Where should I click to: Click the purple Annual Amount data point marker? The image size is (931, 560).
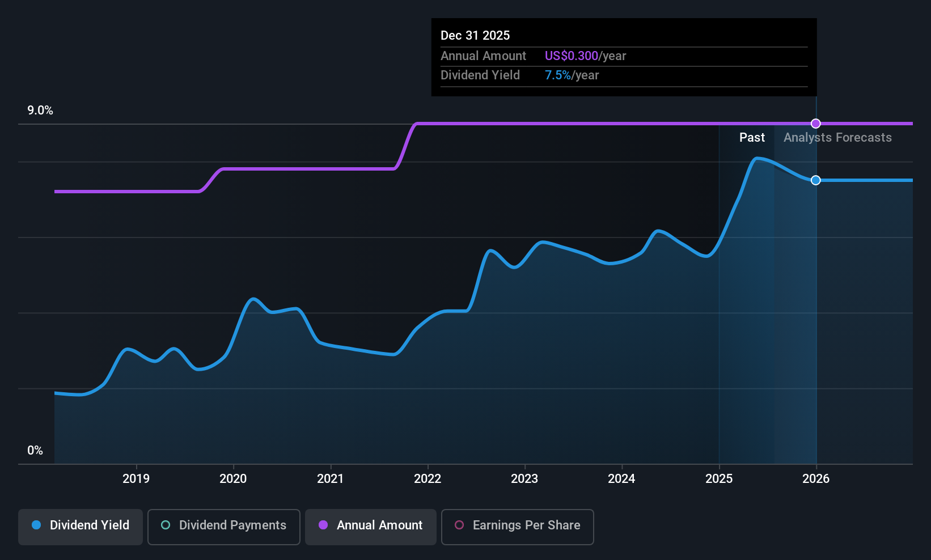coord(815,124)
